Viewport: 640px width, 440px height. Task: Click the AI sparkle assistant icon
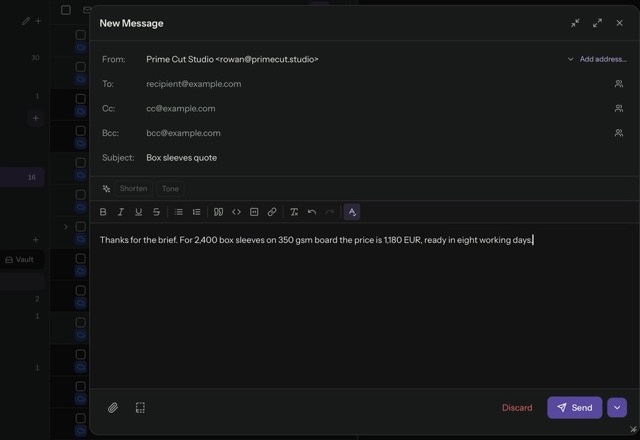tap(107, 189)
